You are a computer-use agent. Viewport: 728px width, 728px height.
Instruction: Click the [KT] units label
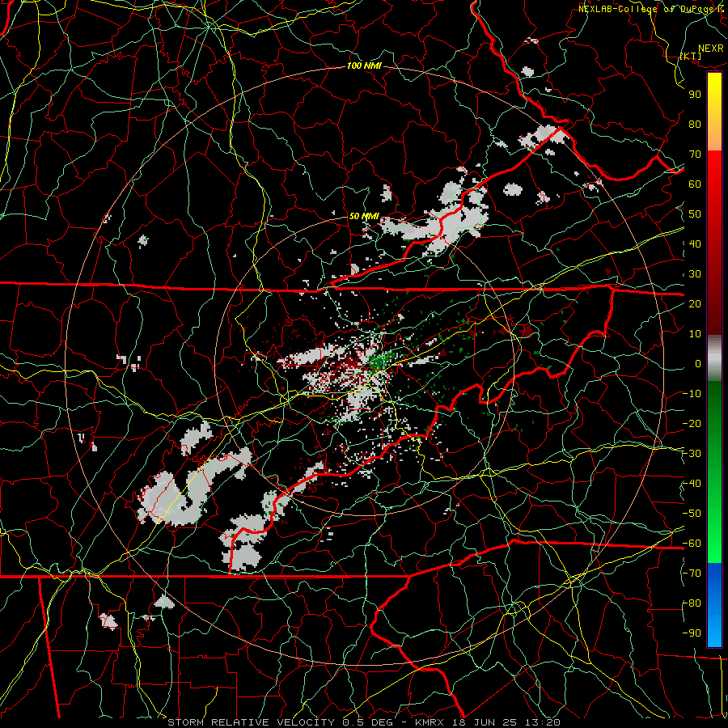click(x=691, y=56)
